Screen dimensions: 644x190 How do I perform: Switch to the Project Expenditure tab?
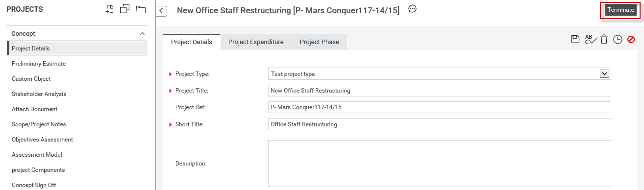coord(256,42)
